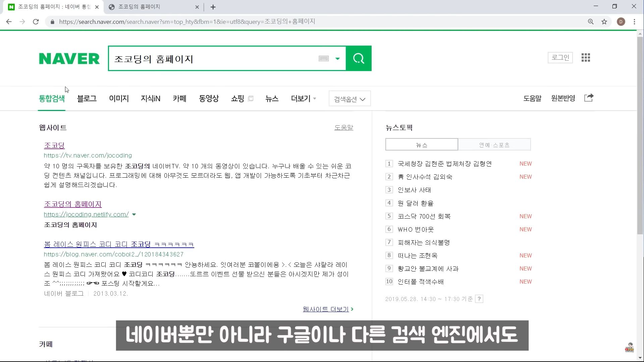Open the Naver services grid icon
The width and height of the screenshot is (644, 362).
[586, 58]
